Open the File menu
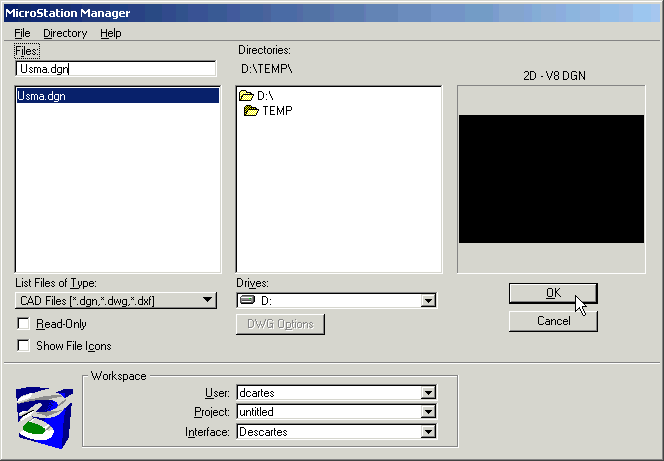Viewport: 664px width, 461px height. pyautogui.click(x=22, y=33)
